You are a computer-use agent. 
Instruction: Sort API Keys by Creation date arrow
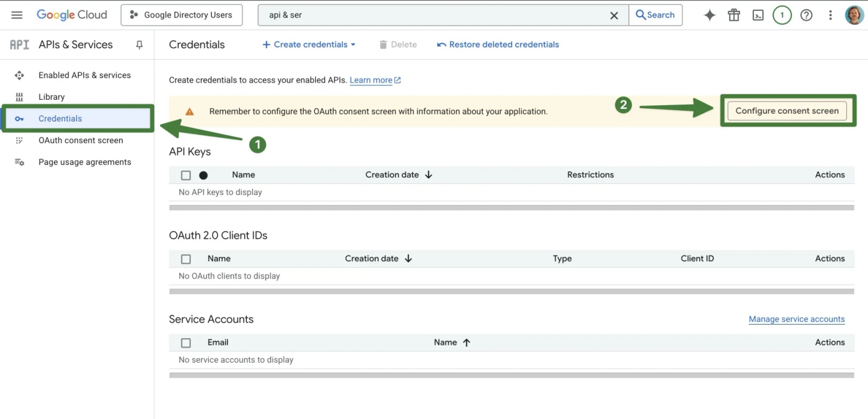click(x=429, y=175)
